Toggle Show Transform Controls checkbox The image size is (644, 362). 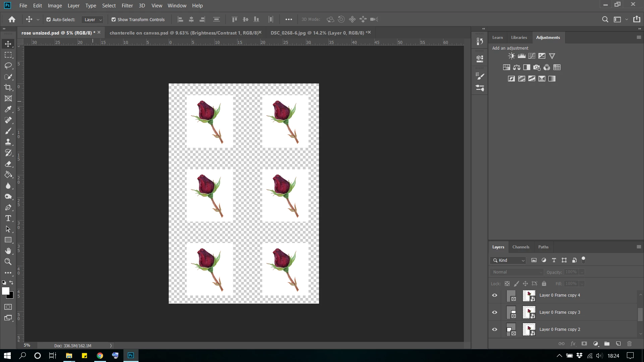(x=114, y=19)
